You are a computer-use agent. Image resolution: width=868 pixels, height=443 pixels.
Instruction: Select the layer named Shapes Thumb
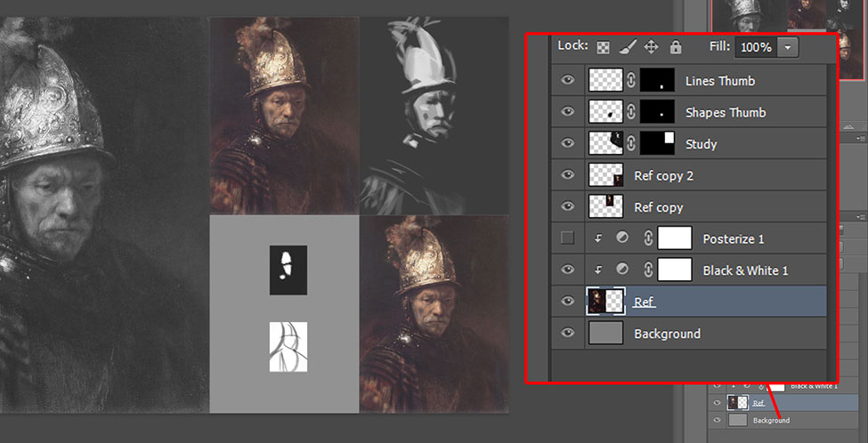point(726,112)
